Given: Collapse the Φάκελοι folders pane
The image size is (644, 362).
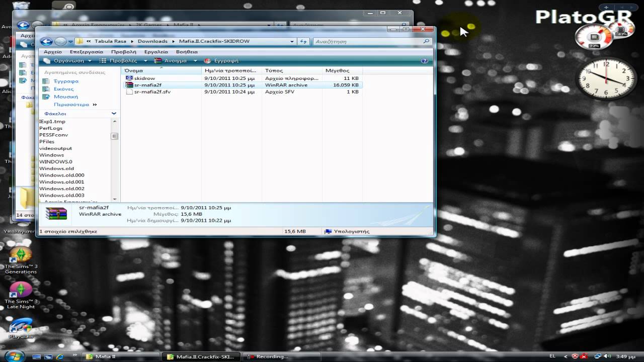Looking at the screenshot, I should click(114, 114).
